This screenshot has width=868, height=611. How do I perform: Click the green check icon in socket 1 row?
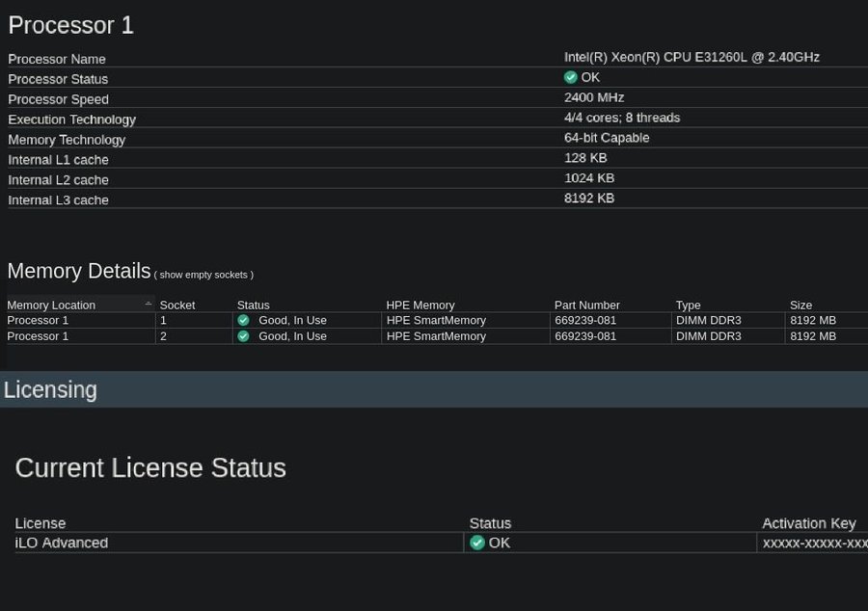[243, 320]
